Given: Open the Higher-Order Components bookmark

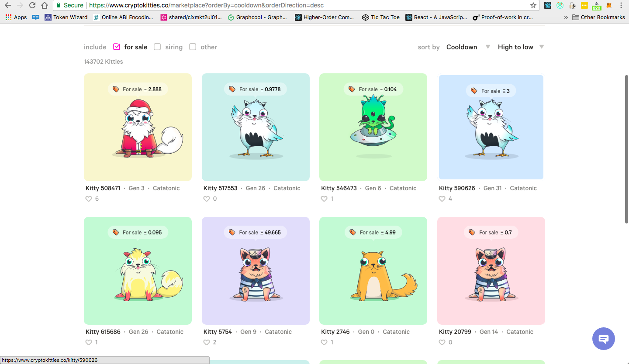Looking at the screenshot, I should click(325, 17).
